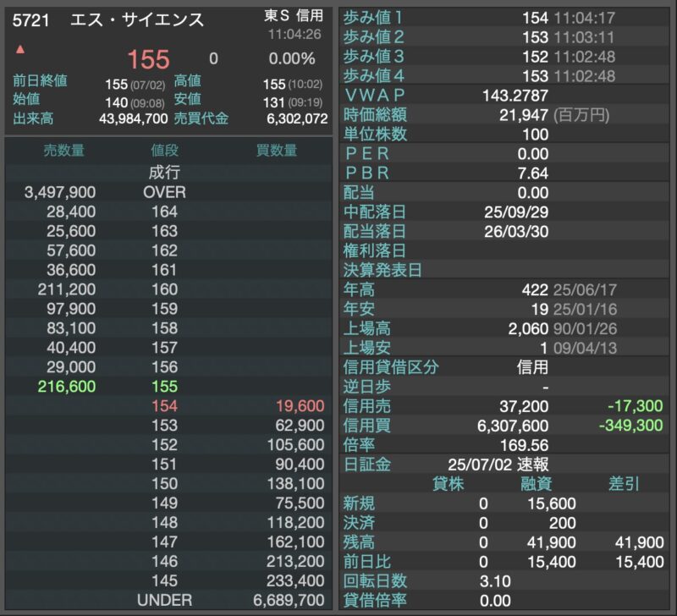
Task: Select stock code 5721
Action: coord(30,20)
